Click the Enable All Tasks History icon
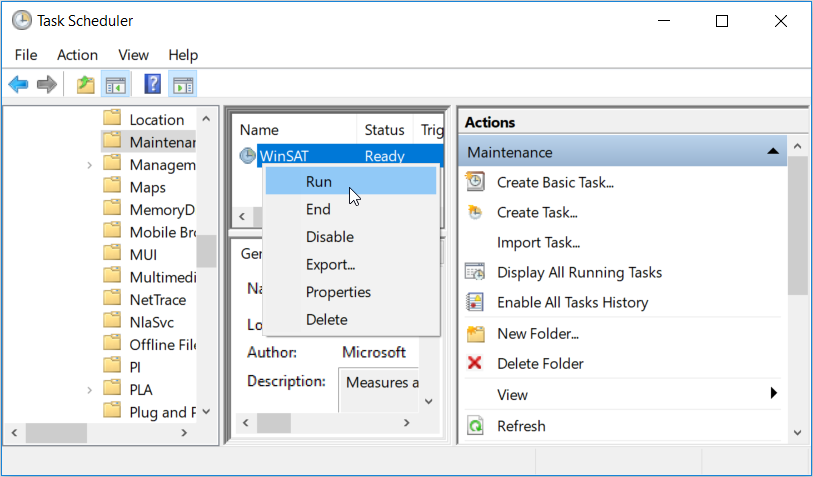This screenshot has width=813, height=477. click(475, 302)
